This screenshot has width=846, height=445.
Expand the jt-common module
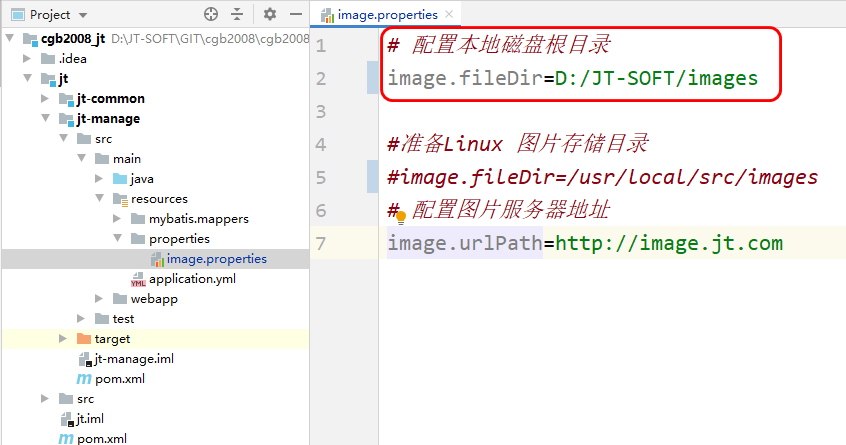pos(45,98)
